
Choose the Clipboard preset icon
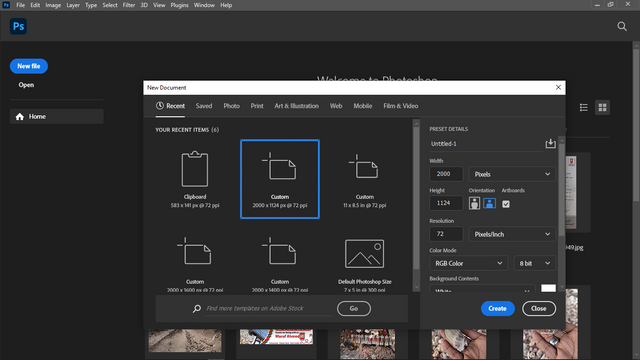pyautogui.click(x=195, y=169)
